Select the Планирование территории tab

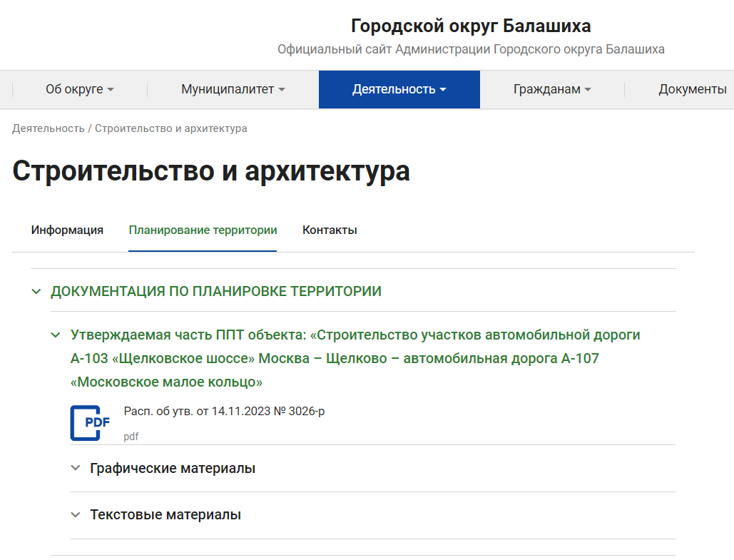pyautogui.click(x=203, y=230)
